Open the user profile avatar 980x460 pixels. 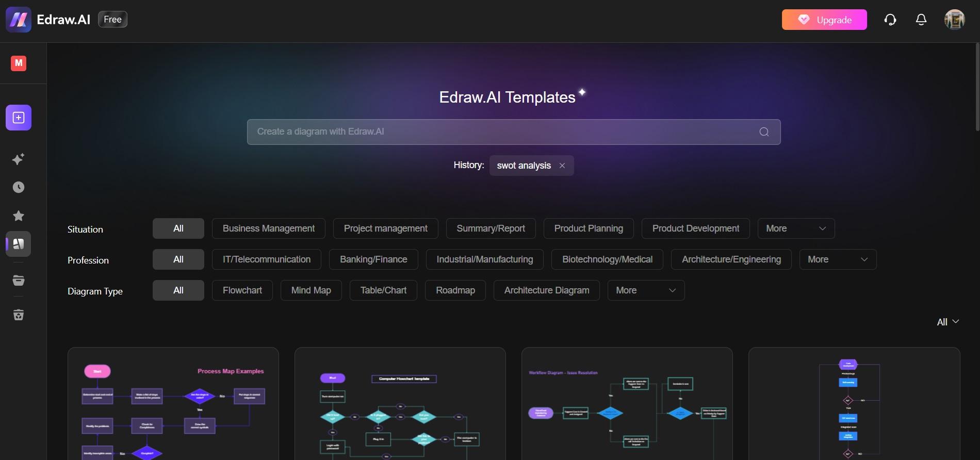click(x=955, y=20)
